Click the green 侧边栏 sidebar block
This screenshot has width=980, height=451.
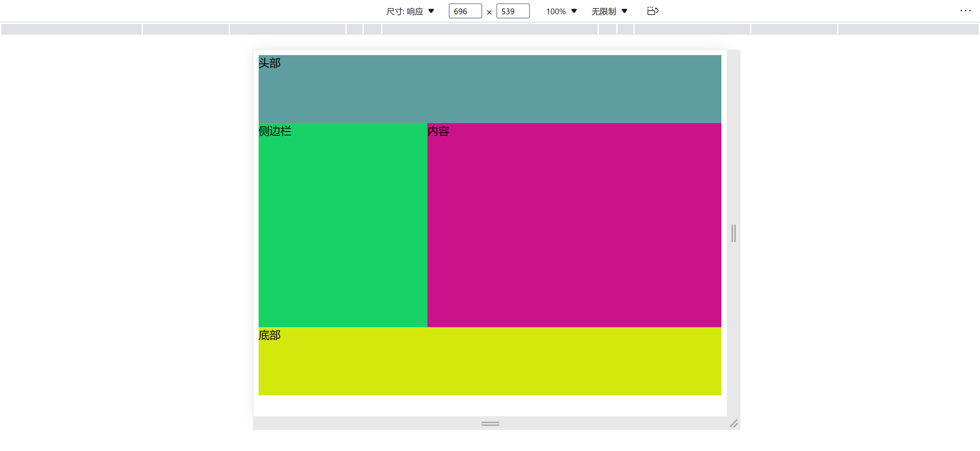click(342, 225)
